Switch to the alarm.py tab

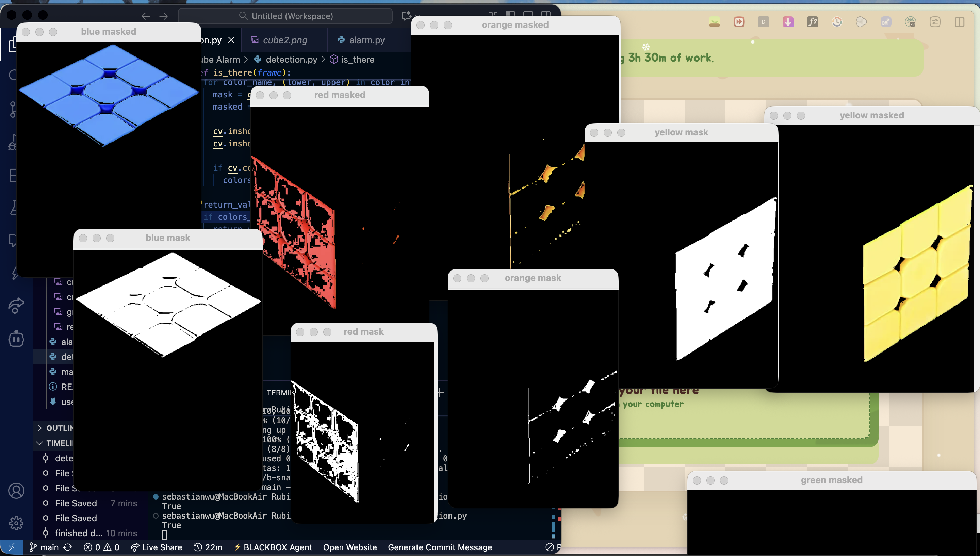[x=361, y=40]
